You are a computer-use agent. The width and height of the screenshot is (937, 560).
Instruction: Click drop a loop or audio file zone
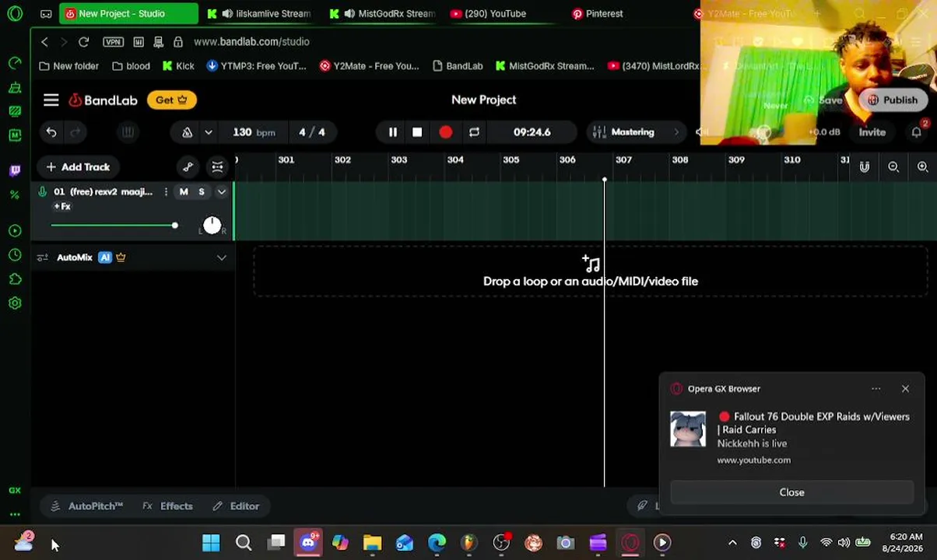click(590, 271)
